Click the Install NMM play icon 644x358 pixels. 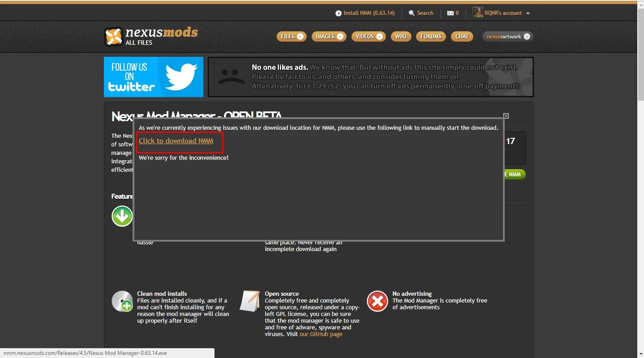(339, 13)
